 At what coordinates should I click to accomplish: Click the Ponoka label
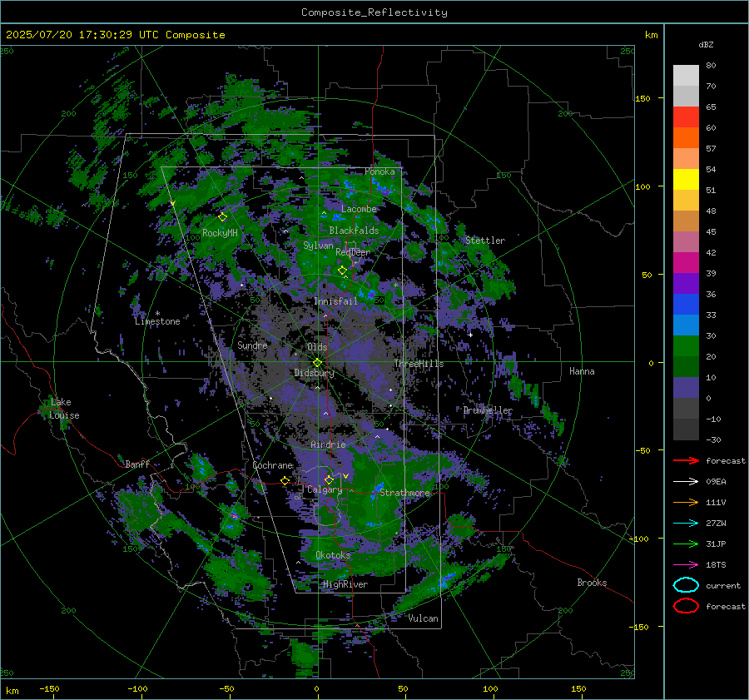pyautogui.click(x=379, y=171)
